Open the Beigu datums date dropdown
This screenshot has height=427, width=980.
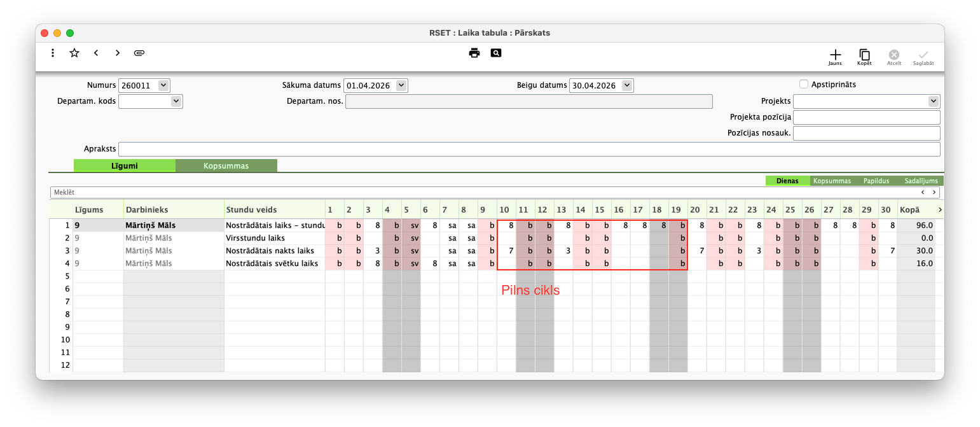(x=627, y=85)
